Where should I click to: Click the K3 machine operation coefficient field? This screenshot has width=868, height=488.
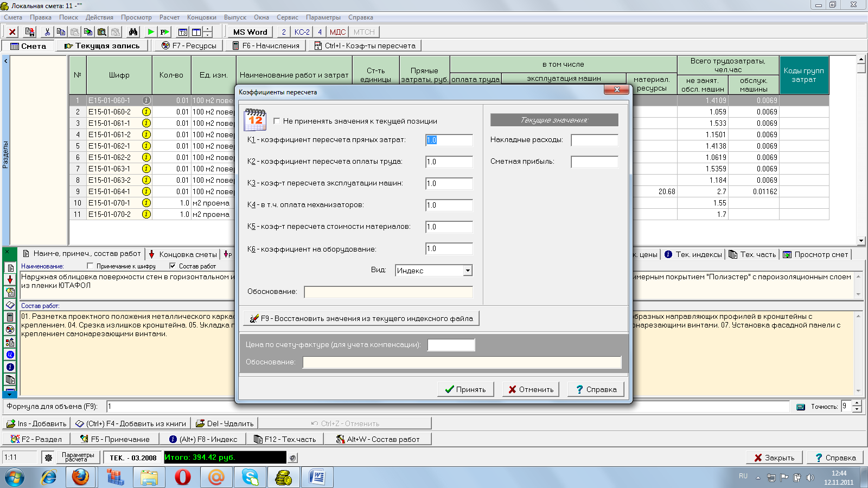tap(449, 183)
